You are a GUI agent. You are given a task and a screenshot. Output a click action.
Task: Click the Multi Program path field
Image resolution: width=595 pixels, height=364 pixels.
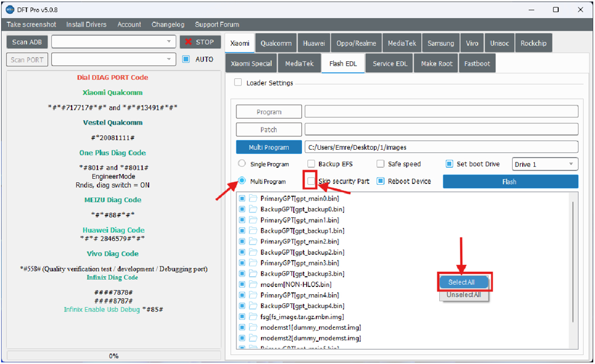[x=442, y=147]
